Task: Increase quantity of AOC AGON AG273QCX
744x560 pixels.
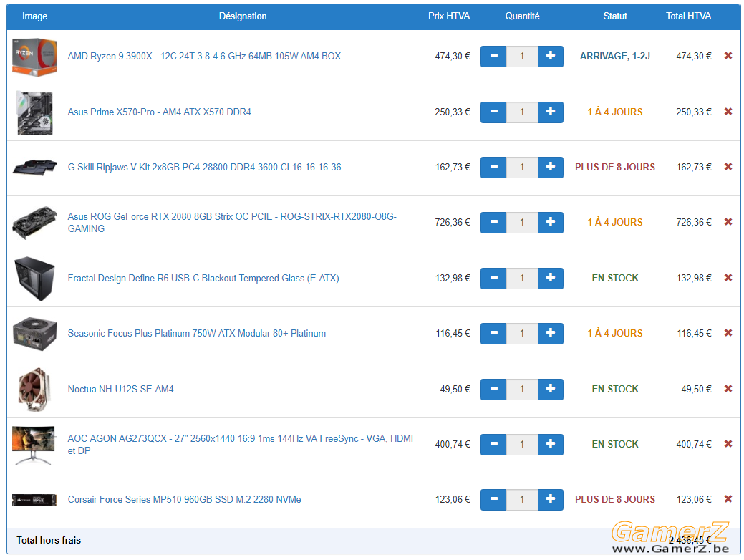Action: pyautogui.click(x=551, y=444)
